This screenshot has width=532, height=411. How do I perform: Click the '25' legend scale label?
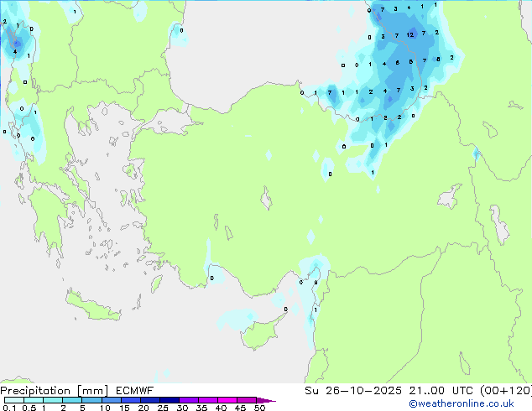(x=163, y=408)
